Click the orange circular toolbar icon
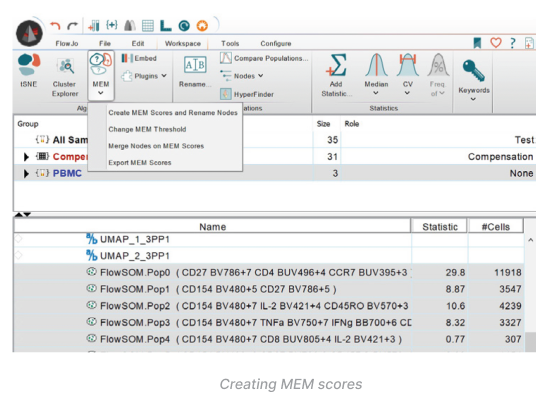 [202, 26]
